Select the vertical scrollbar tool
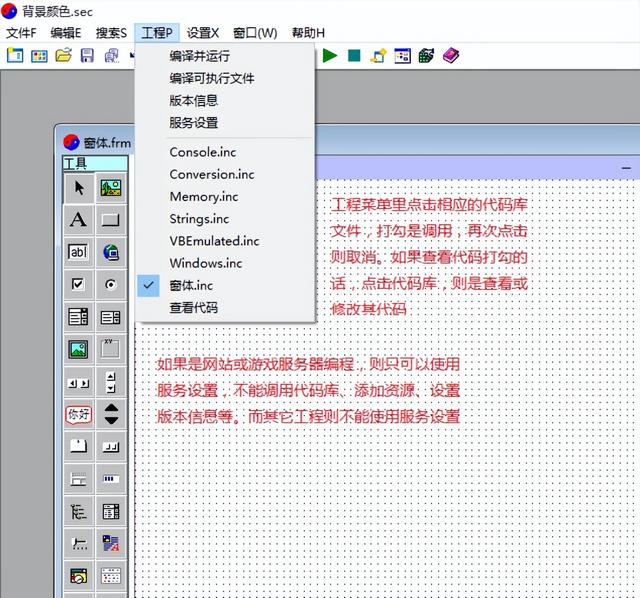The width and height of the screenshot is (640, 598). (111, 382)
